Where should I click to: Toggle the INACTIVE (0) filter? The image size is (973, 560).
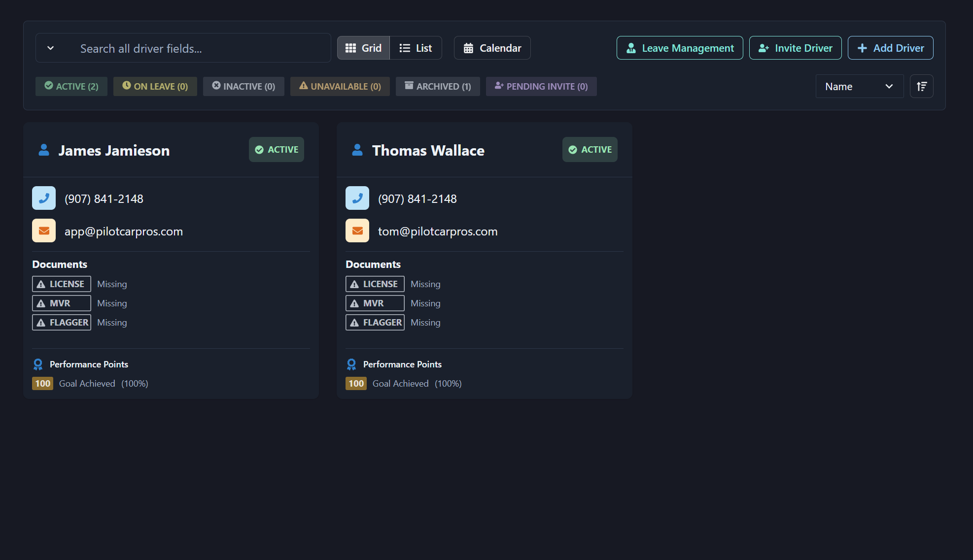tap(243, 86)
